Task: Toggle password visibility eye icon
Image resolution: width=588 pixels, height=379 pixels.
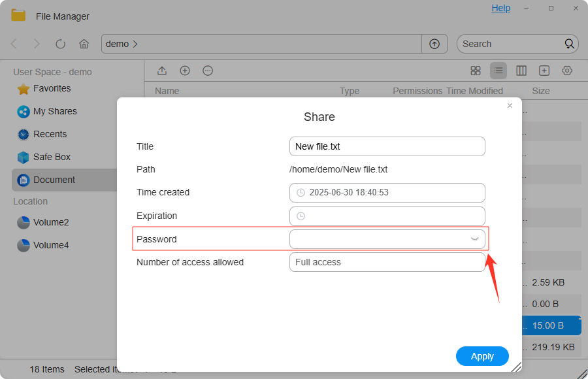Action: [x=475, y=239]
